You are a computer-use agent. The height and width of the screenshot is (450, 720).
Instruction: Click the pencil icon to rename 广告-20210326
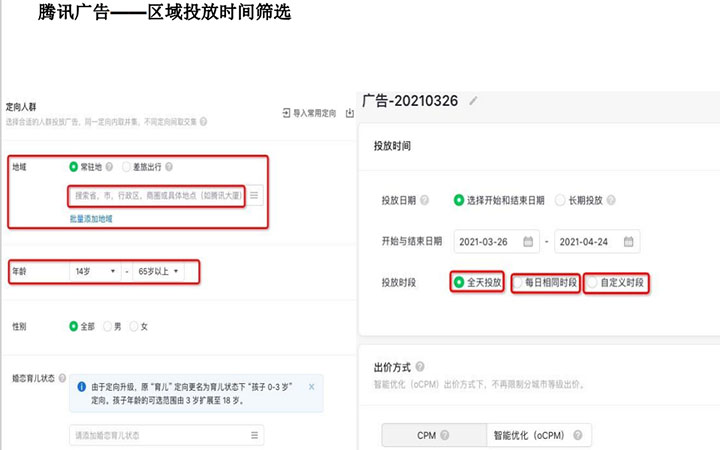pos(473,101)
